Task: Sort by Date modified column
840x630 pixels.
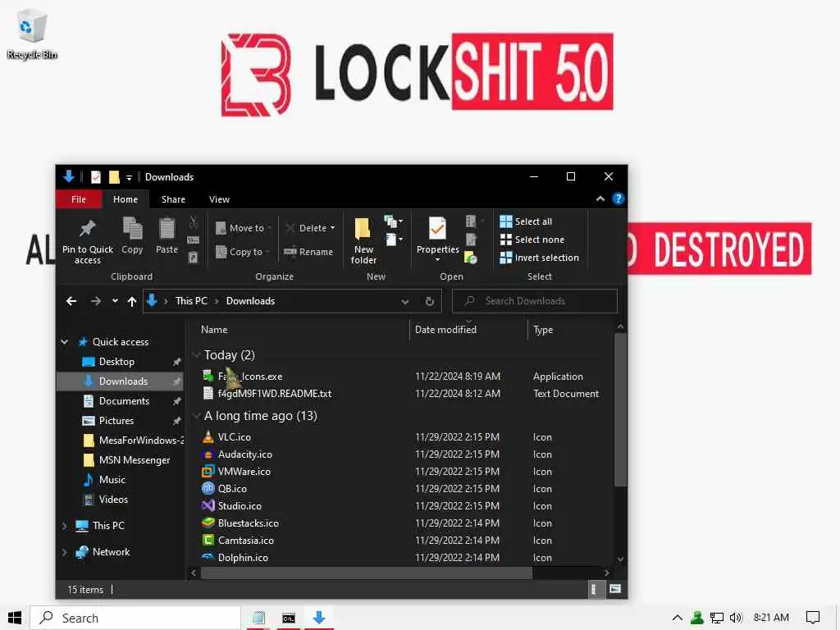Action: (445, 330)
